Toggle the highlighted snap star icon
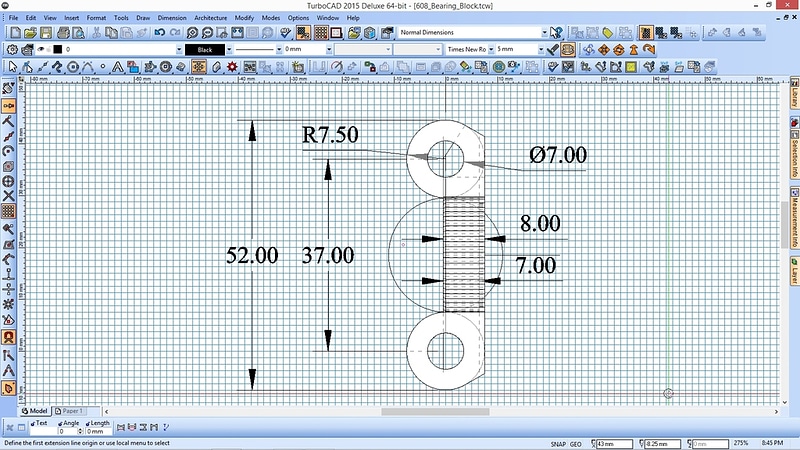The width and height of the screenshot is (800, 450). click(x=199, y=67)
